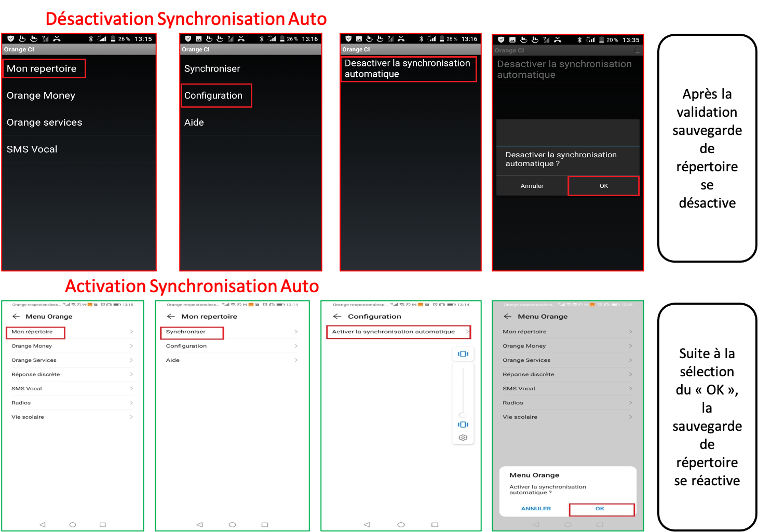Tap SMS Vocal chevron on white Menu Orange screen
Screen dimensions: 758x532
point(131,388)
